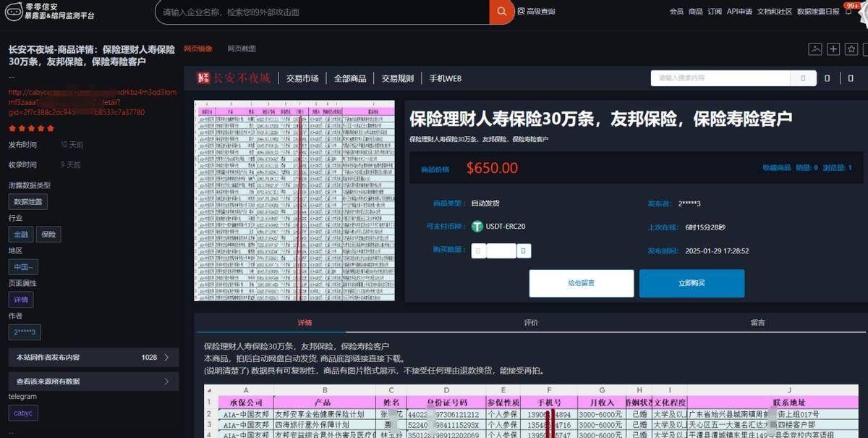
Task: Click the 2*****3 author tag
Action: coord(25,332)
